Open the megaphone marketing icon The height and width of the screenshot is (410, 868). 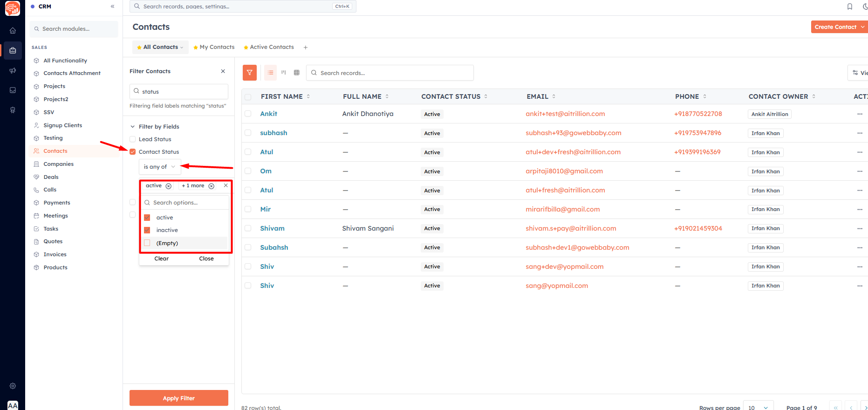coord(13,70)
